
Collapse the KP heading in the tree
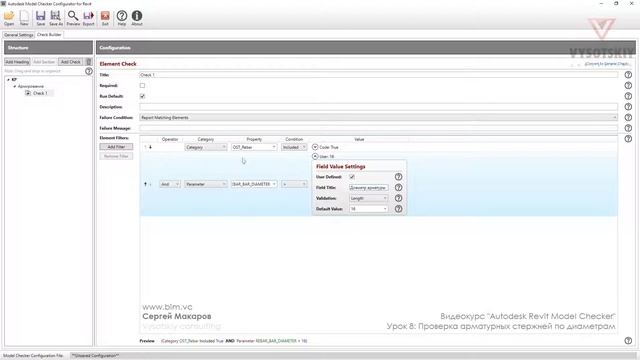(8, 80)
